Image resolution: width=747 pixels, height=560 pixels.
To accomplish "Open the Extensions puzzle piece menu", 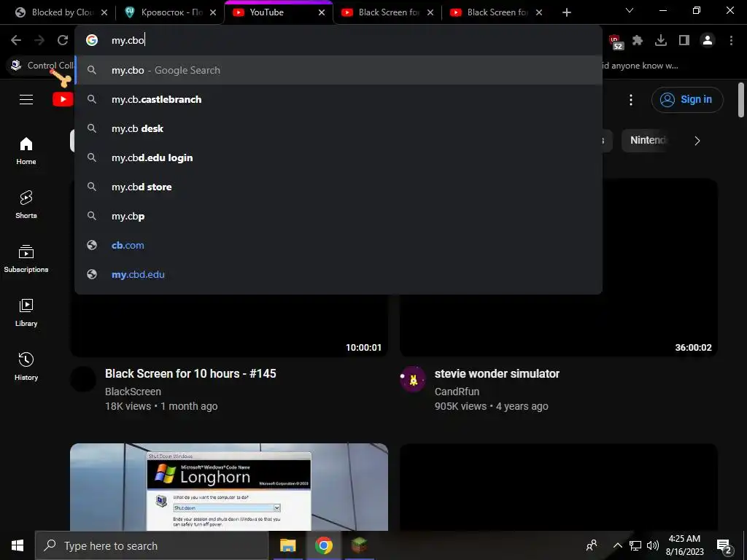I will pyautogui.click(x=638, y=41).
